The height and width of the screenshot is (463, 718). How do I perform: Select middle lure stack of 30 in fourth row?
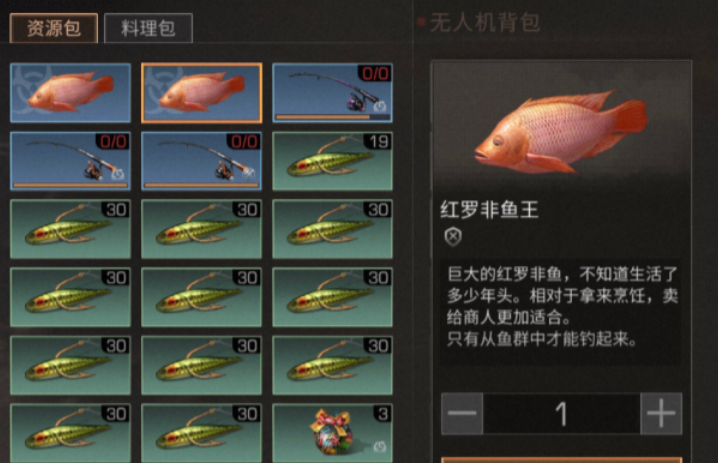[x=201, y=297]
